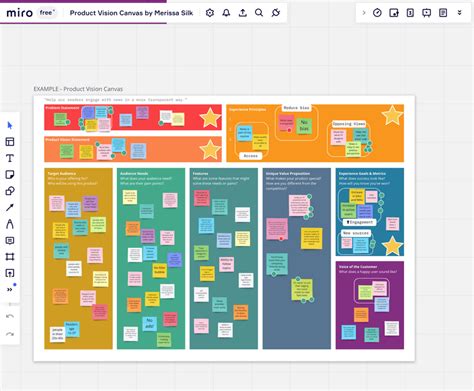
Task: Select the Opposing views label
Action: (349, 124)
